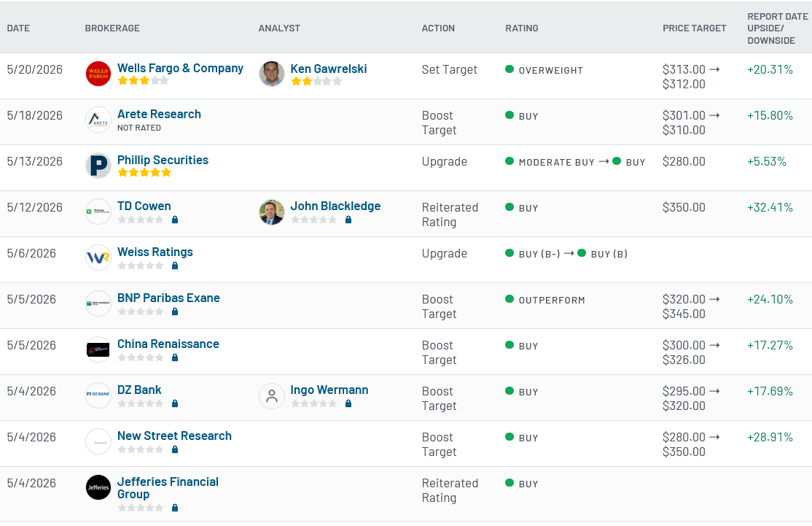This screenshot has width=812, height=526.
Task: Open analyst Ken Gawrelski's profile link
Action: pyautogui.click(x=328, y=69)
